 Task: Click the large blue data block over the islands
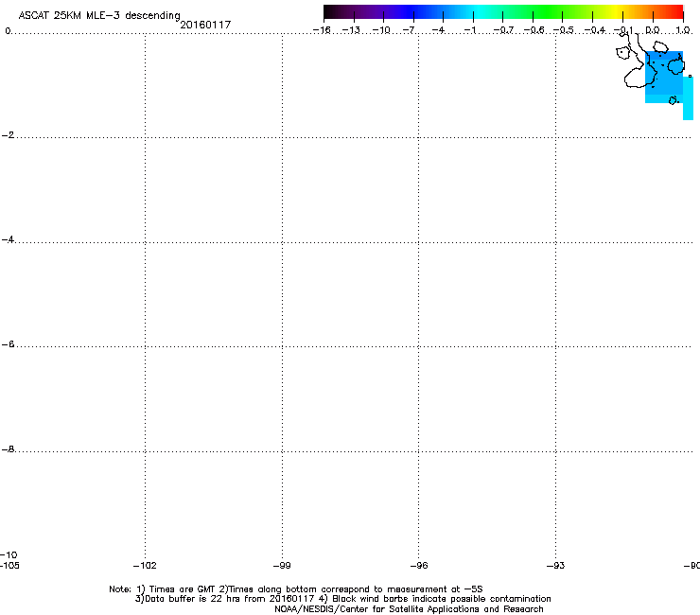tap(664, 78)
